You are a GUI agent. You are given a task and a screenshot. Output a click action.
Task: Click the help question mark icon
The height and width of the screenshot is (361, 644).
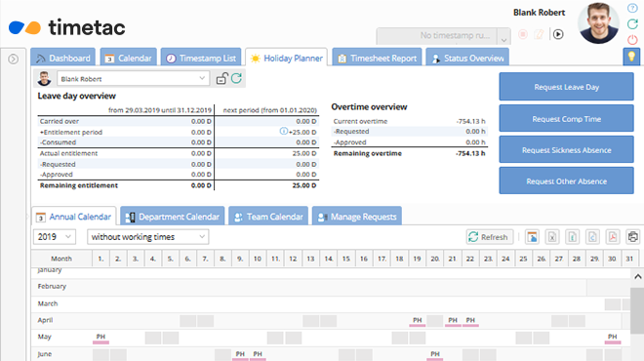click(x=632, y=9)
